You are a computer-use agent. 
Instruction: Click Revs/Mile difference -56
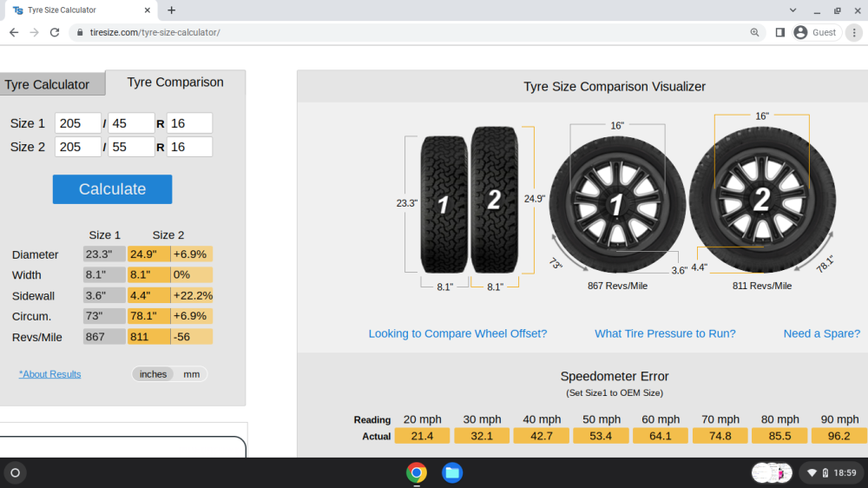pos(192,337)
